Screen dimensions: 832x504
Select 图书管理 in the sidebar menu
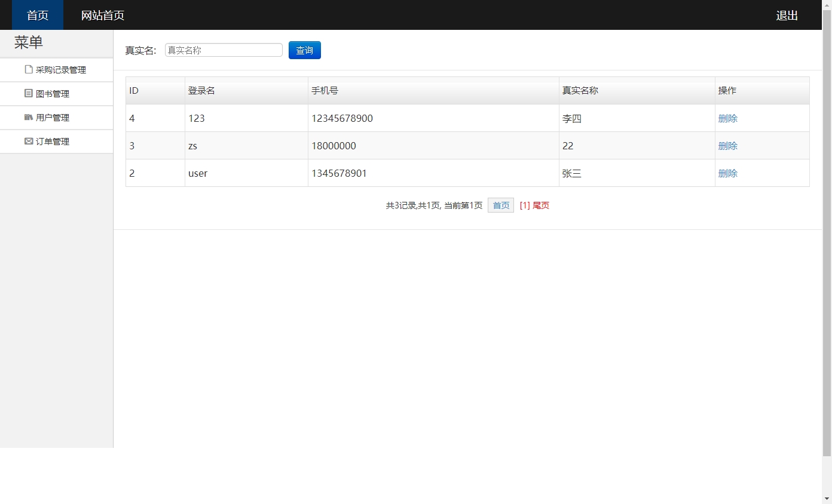coord(54,93)
